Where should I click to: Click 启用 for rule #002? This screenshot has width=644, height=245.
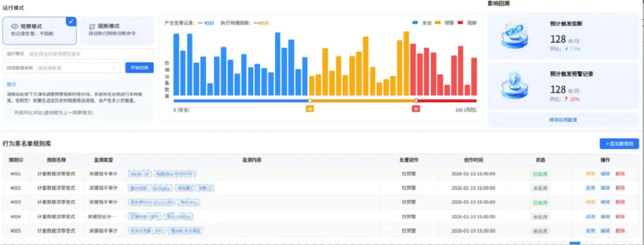590,188
